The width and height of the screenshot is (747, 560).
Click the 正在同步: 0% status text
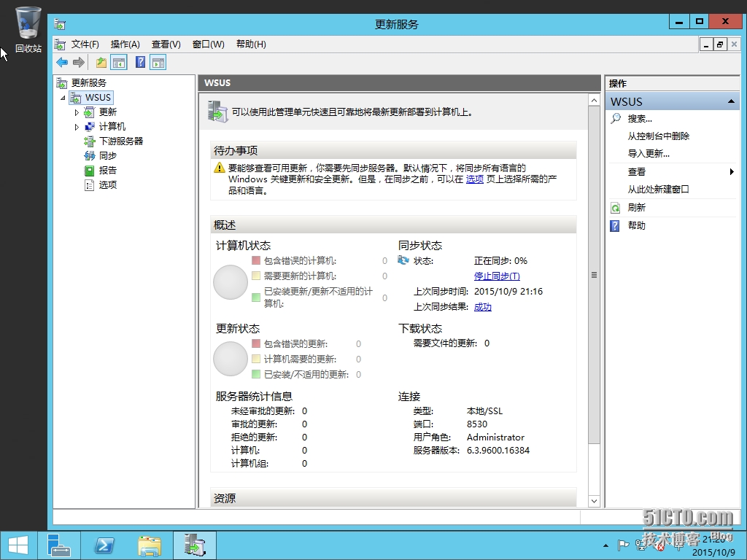point(500,261)
